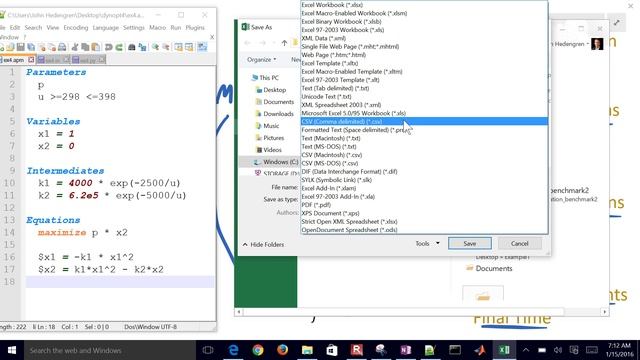This screenshot has height=360, width=640.
Task: Switch to the ex4.apm tab
Action: tap(15, 60)
